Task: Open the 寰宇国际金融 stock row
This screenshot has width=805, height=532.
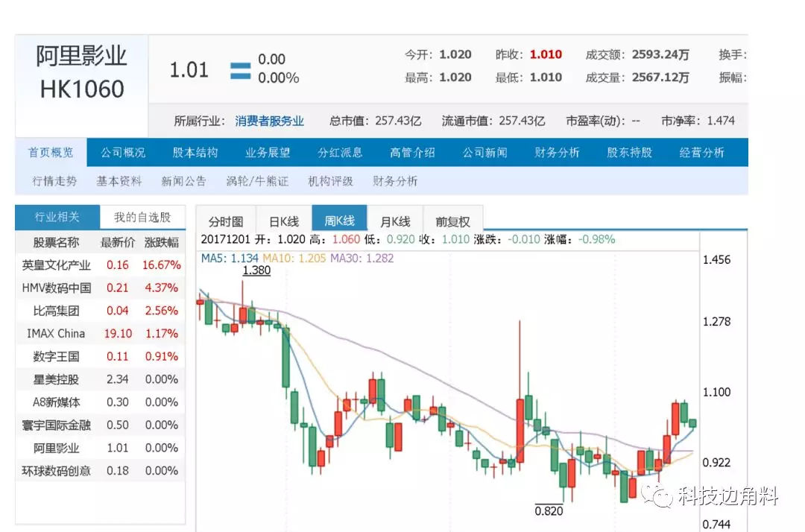Action: coord(101,425)
